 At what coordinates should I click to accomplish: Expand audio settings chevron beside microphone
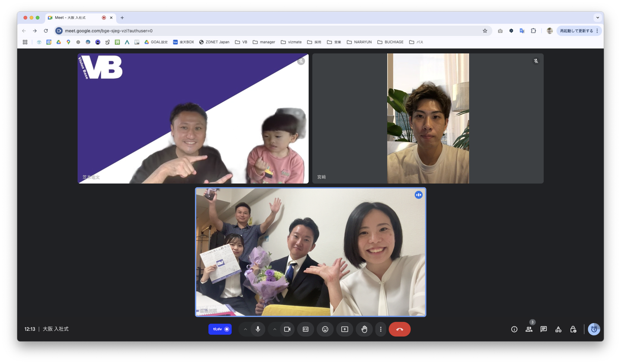pos(245,329)
